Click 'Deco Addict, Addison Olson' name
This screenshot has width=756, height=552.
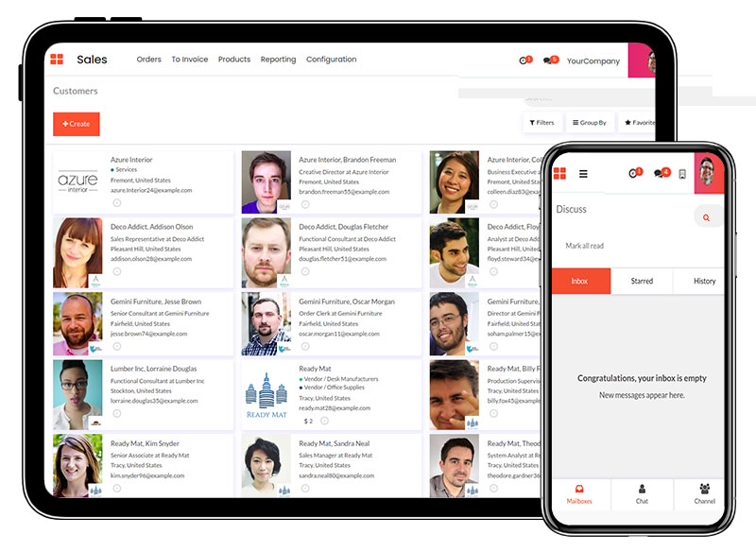click(152, 227)
